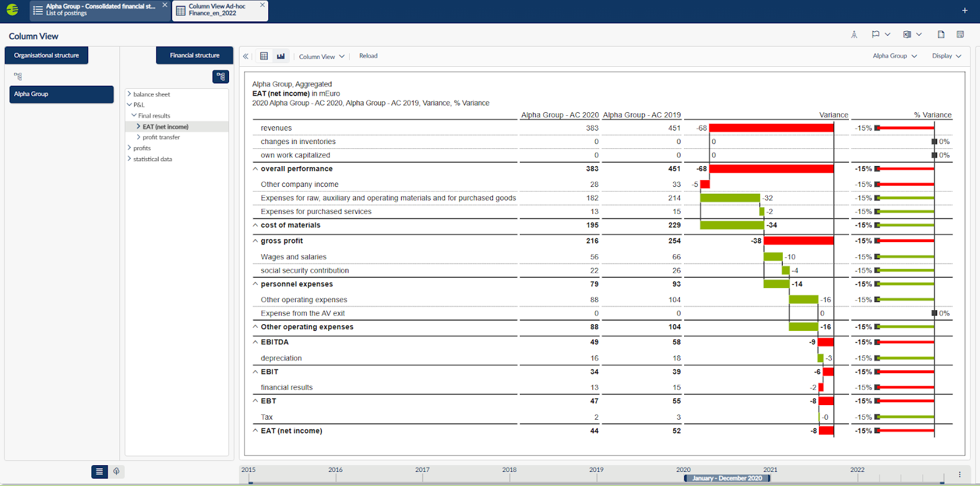
Task: Open the Display dropdown
Action: click(x=946, y=56)
